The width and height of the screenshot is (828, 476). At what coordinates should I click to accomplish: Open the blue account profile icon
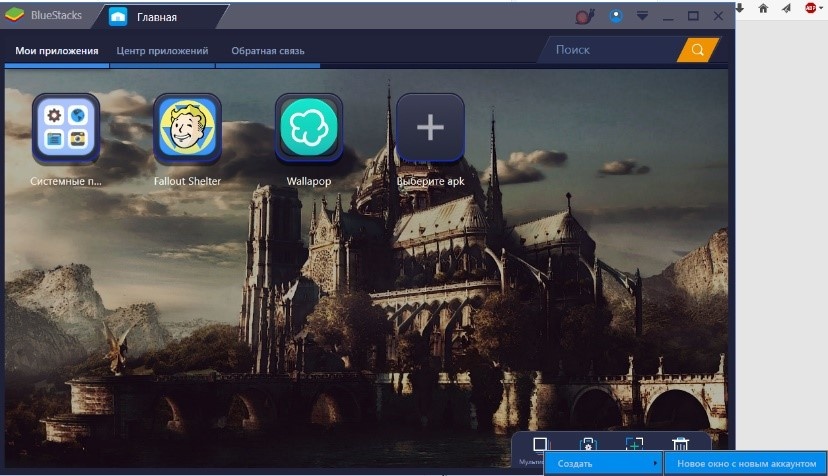coord(616,16)
